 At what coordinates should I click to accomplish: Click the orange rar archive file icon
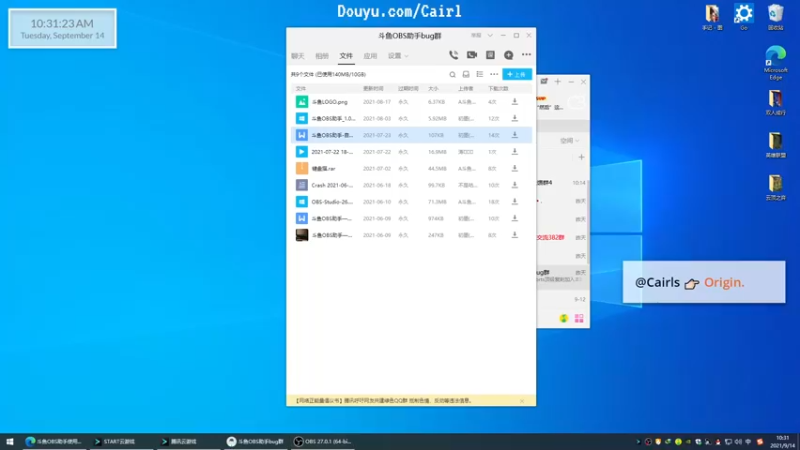[x=302, y=168]
